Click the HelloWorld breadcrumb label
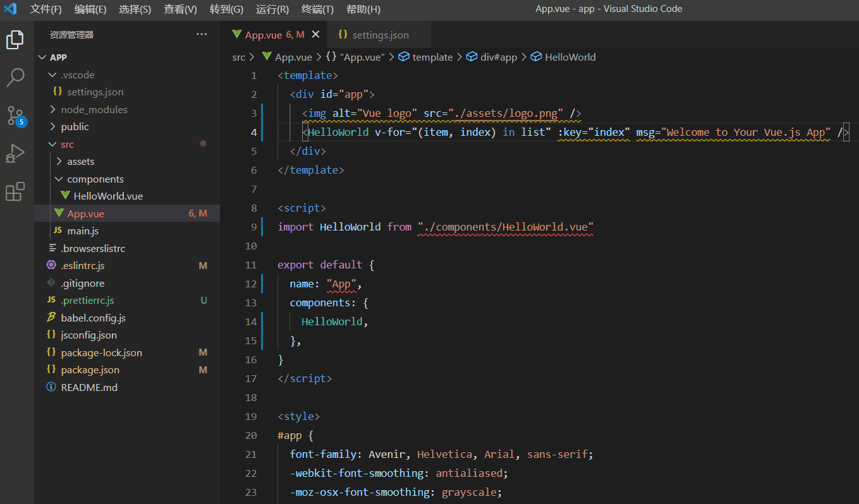This screenshot has width=859, height=504. 570,57
